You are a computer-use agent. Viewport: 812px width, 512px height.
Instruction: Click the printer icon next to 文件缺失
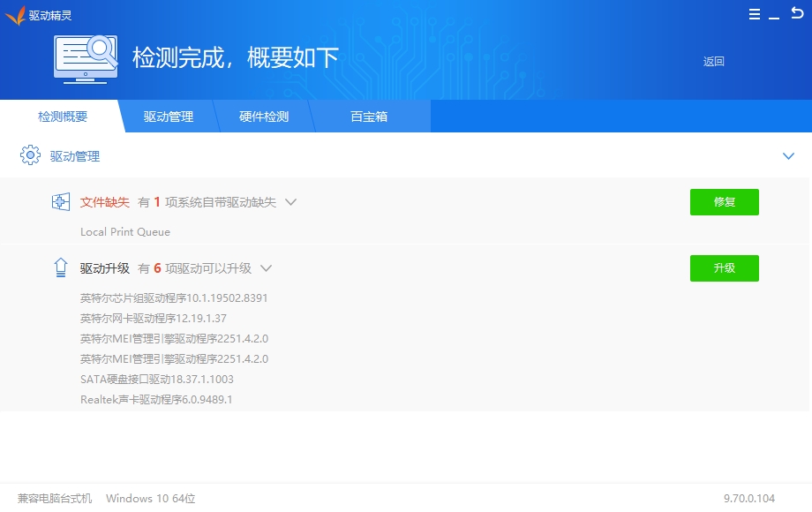[x=60, y=201]
